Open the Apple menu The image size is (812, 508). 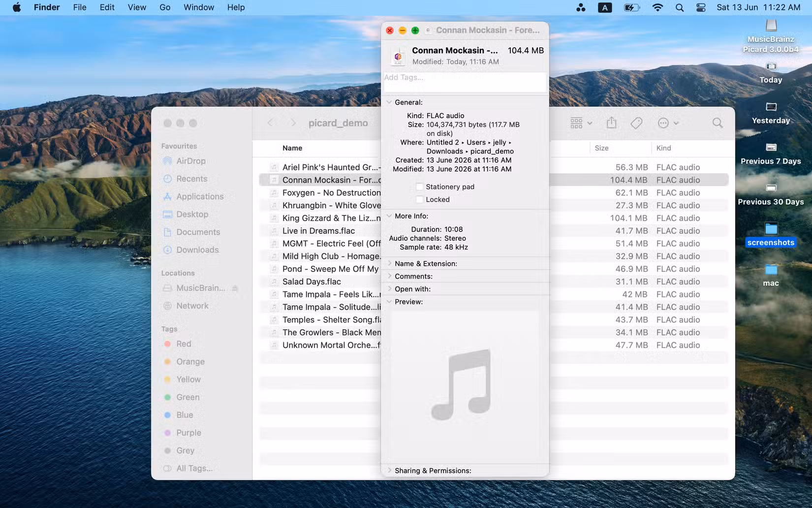pos(17,7)
